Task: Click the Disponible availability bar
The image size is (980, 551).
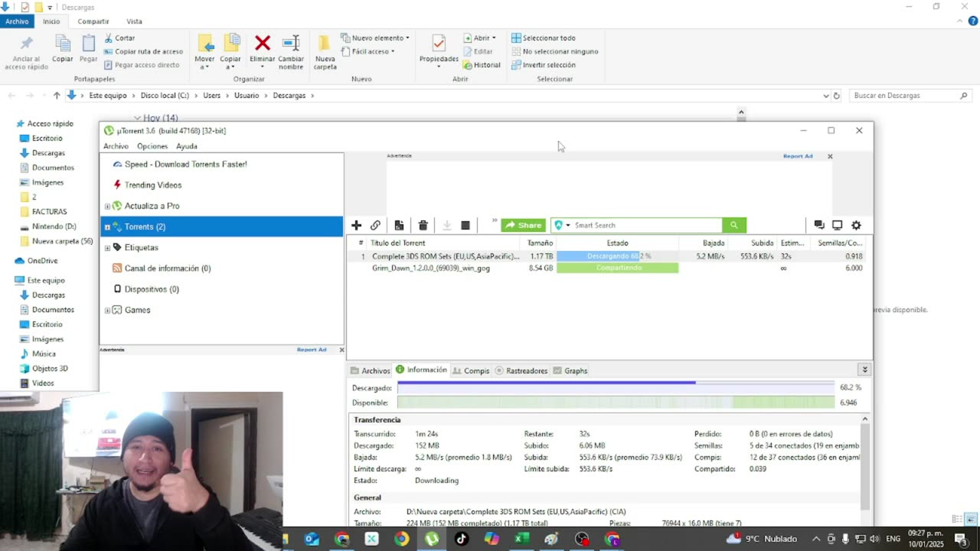Action: coord(616,403)
